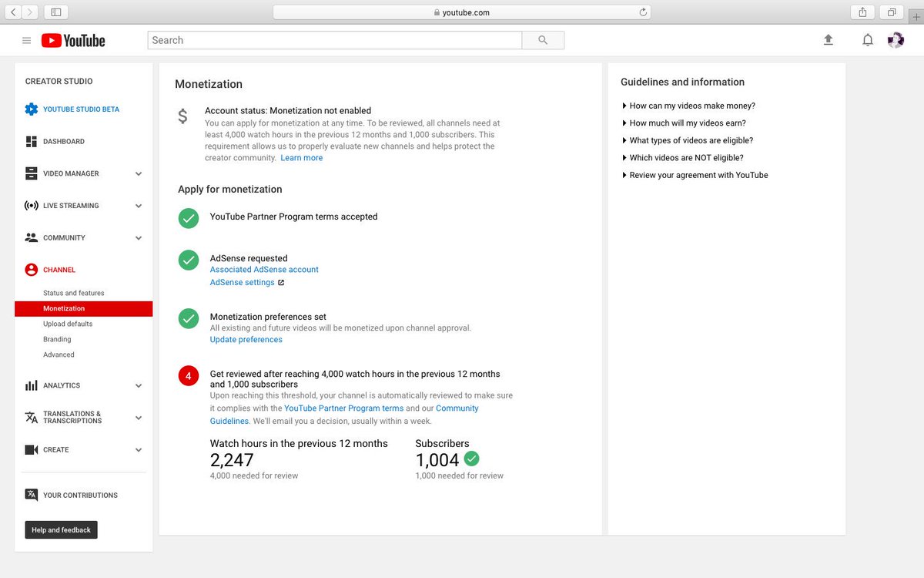Image resolution: width=924 pixels, height=578 pixels.
Task: Expand 'Which videos are NOT eligible?'
Action: (682, 158)
